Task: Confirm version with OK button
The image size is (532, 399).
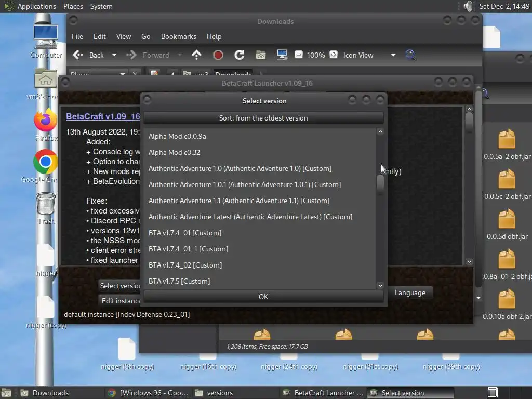Action: [263, 297]
